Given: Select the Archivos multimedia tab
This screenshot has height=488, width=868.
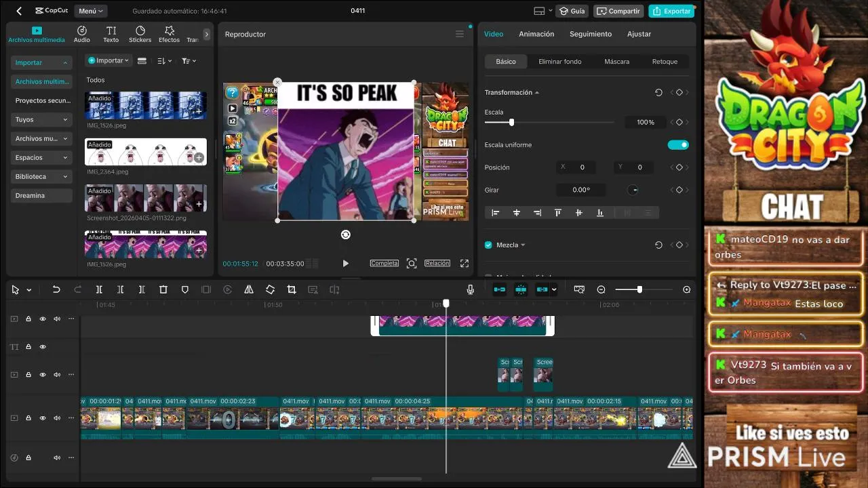Looking at the screenshot, I should 37,35.
